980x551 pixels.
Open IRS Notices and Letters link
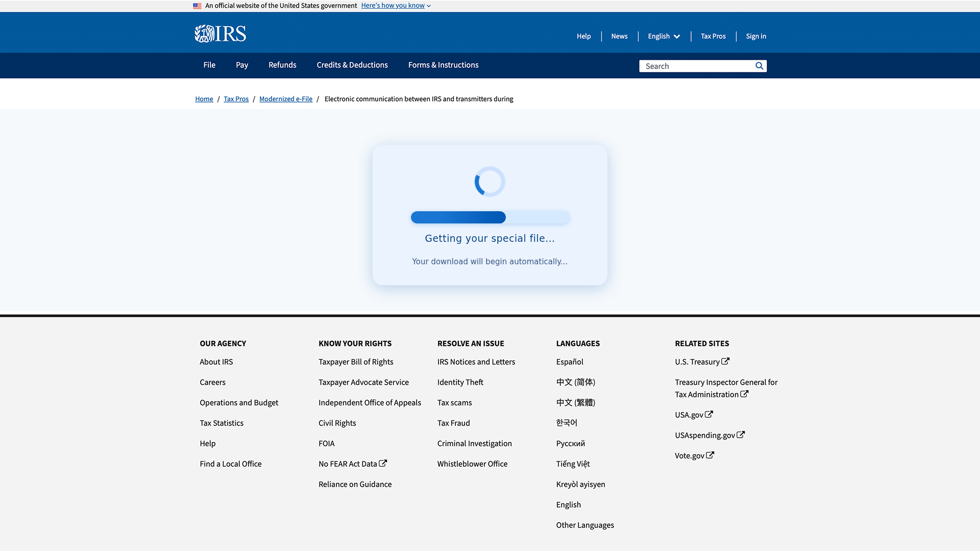tap(476, 362)
